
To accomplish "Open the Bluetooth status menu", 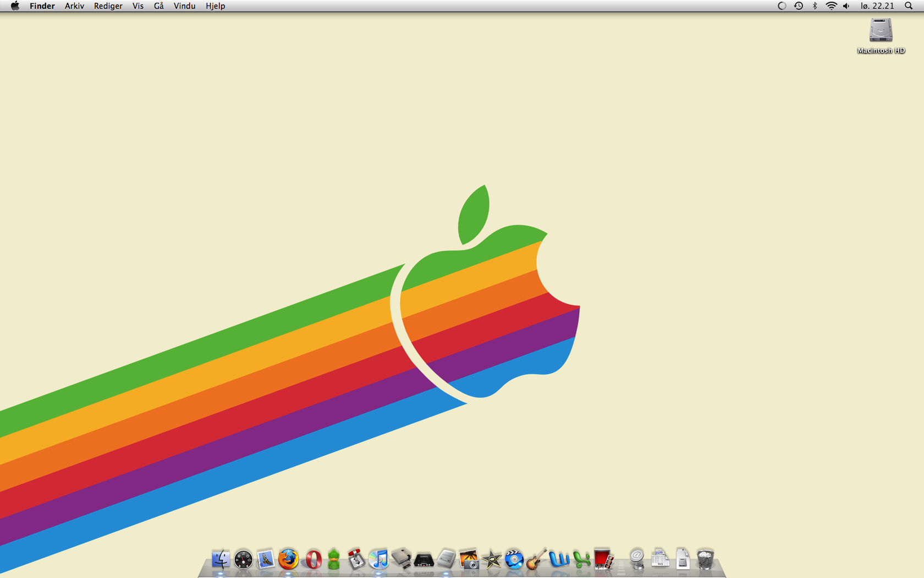I will pos(815,6).
